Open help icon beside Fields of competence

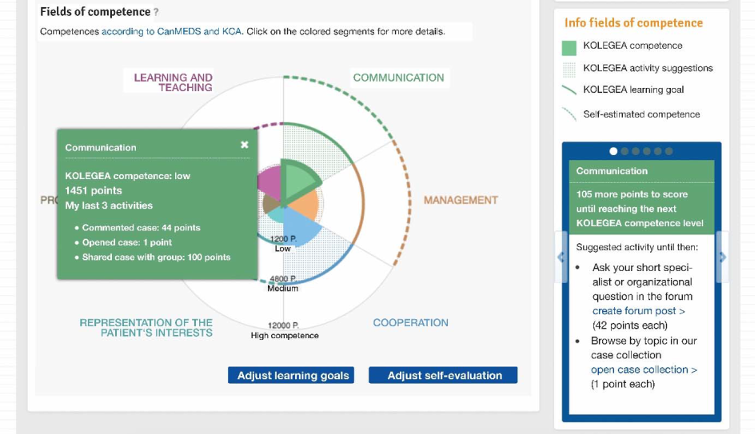[x=156, y=12]
